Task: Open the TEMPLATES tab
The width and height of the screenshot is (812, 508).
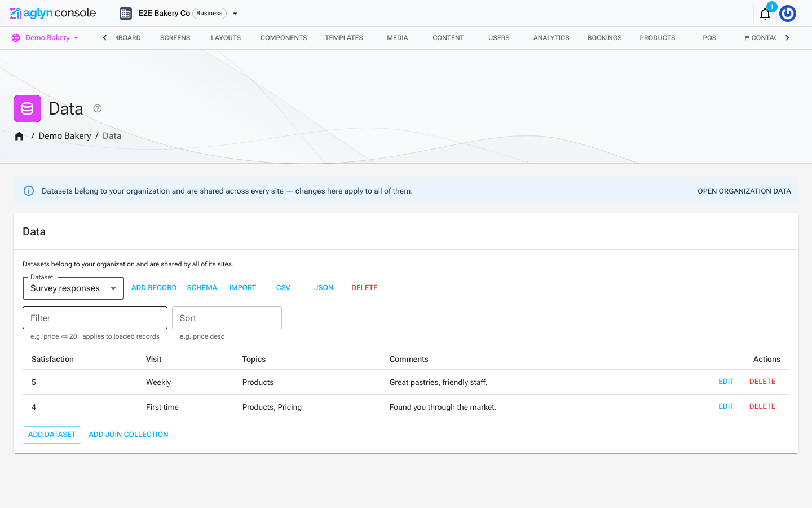Action: (x=344, y=38)
